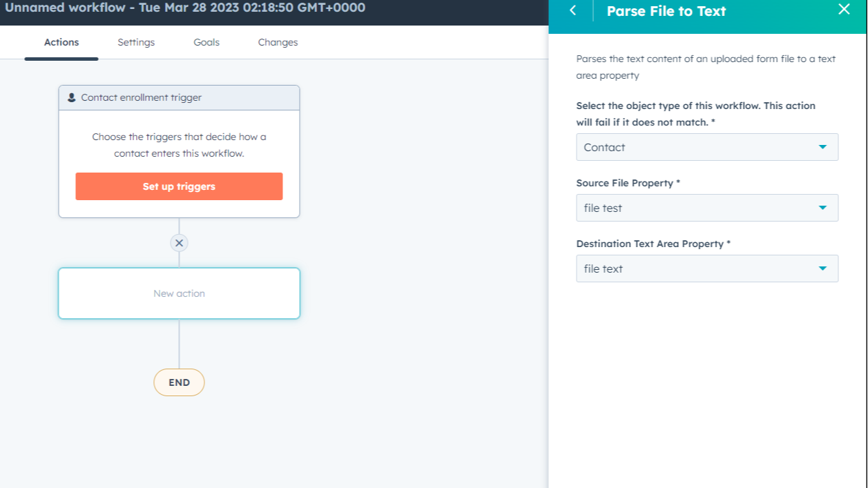The height and width of the screenshot is (488, 868).
Task: Click the Parse File to Text title
Action: pos(666,11)
